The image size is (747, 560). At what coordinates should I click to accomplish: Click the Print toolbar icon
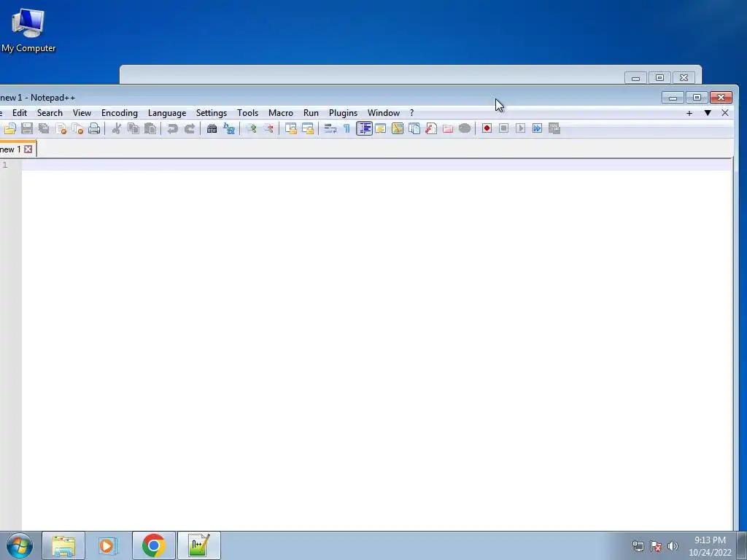(94, 128)
